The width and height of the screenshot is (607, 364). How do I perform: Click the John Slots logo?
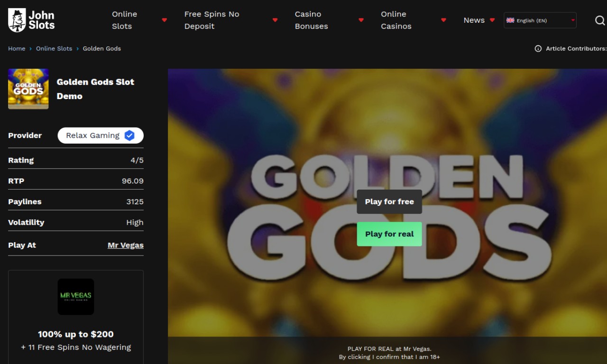point(31,20)
